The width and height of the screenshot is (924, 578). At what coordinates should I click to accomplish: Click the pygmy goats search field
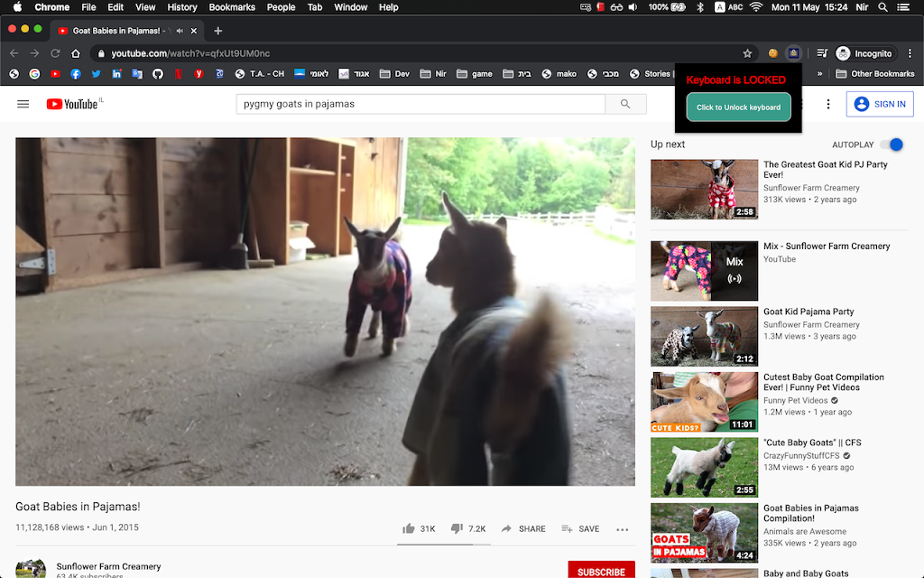tap(420, 104)
